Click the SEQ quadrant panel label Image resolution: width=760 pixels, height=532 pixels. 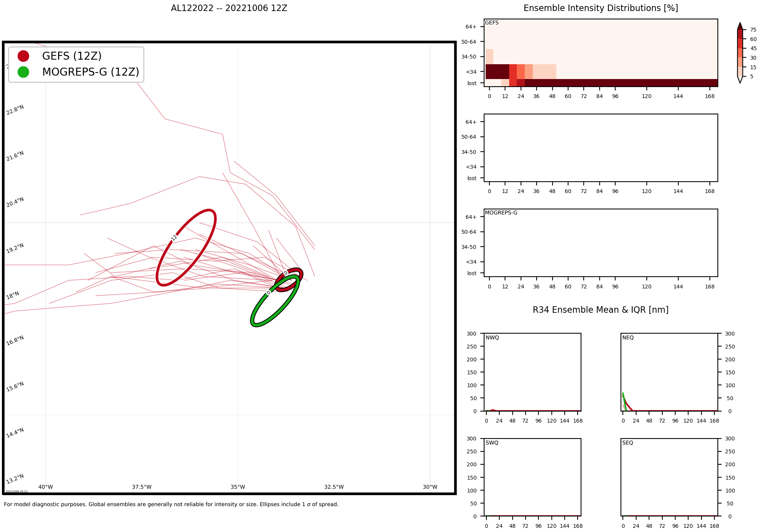[627, 443]
